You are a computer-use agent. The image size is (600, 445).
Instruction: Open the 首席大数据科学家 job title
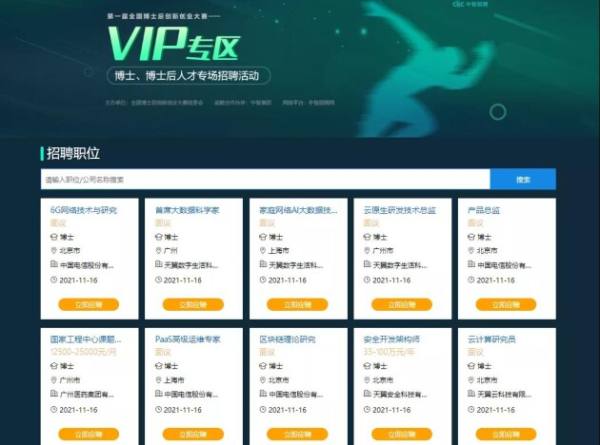187,210
